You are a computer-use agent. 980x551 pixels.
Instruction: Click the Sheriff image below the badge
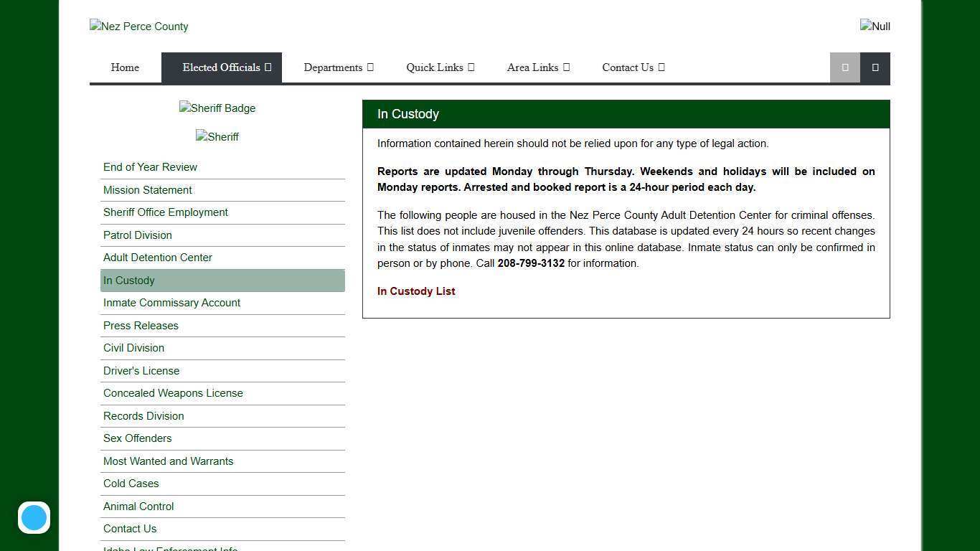[217, 137]
